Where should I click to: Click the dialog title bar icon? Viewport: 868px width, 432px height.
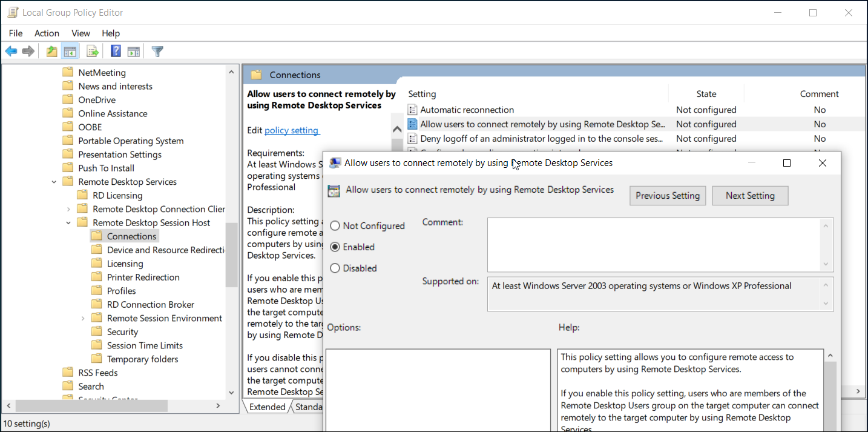point(335,162)
